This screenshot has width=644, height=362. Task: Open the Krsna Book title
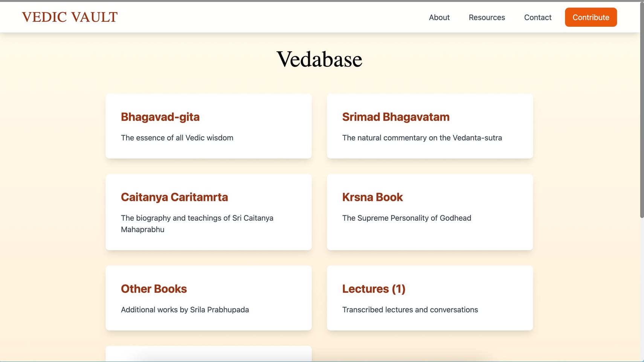coord(372,197)
